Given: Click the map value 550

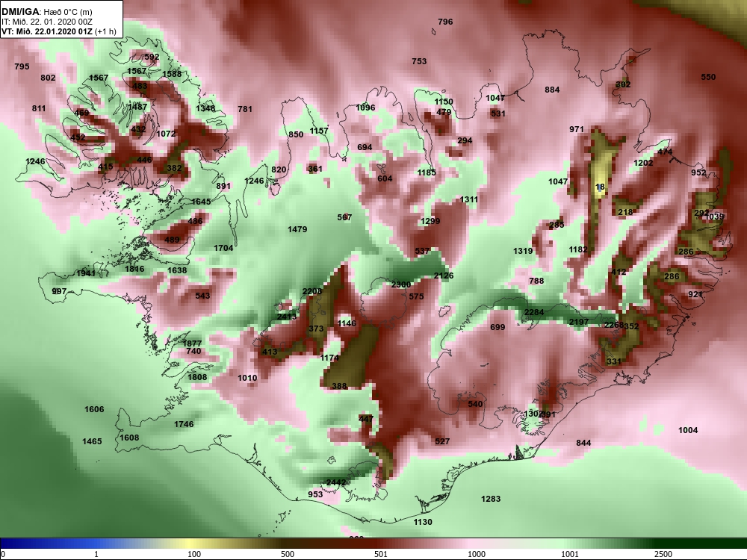Looking at the screenshot, I should pos(708,77).
